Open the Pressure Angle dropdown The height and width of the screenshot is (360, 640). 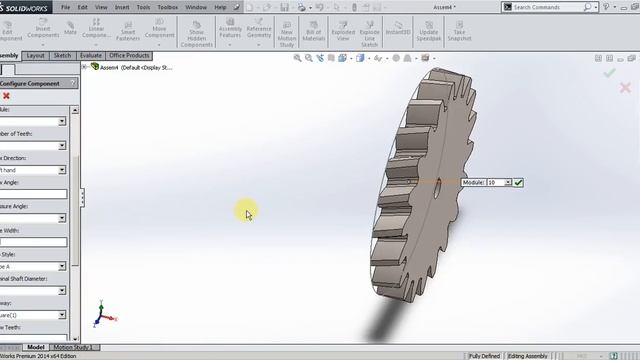coord(62,218)
